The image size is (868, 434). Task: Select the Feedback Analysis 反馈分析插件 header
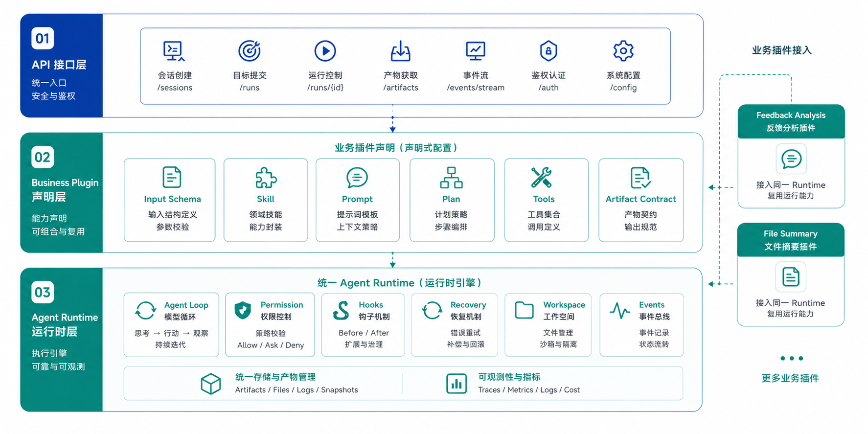click(x=791, y=121)
